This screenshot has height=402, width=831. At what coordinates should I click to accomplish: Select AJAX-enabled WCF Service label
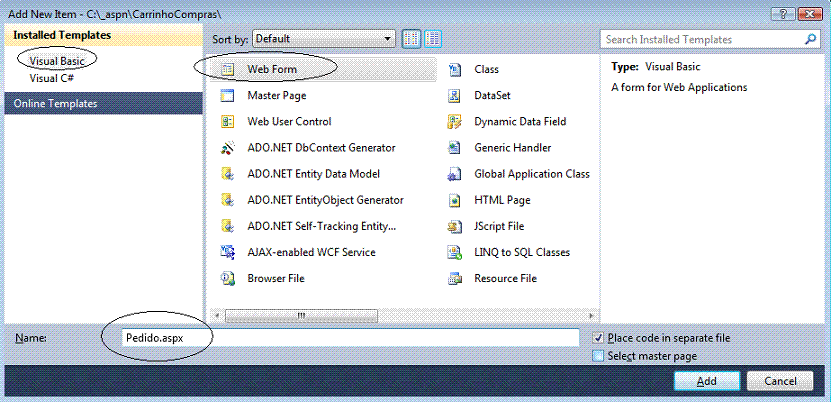(x=311, y=252)
